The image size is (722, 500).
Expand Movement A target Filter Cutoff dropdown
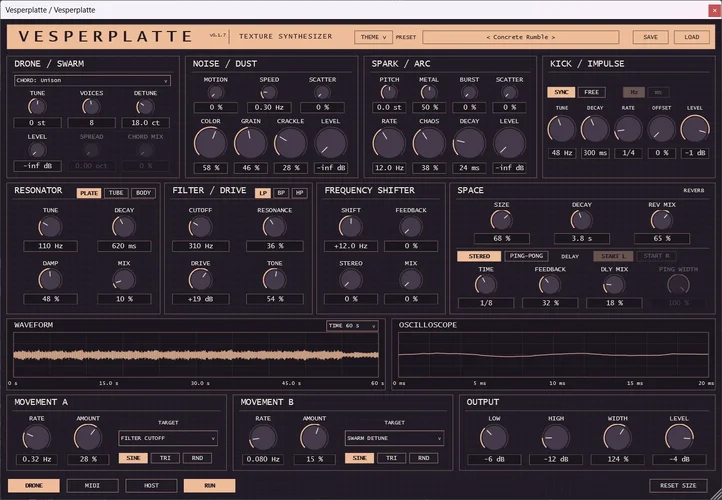(x=168, y=438)
